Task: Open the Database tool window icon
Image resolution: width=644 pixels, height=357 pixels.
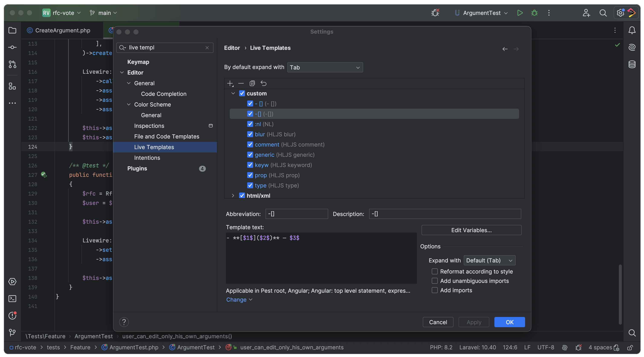Action: (632, 64)
